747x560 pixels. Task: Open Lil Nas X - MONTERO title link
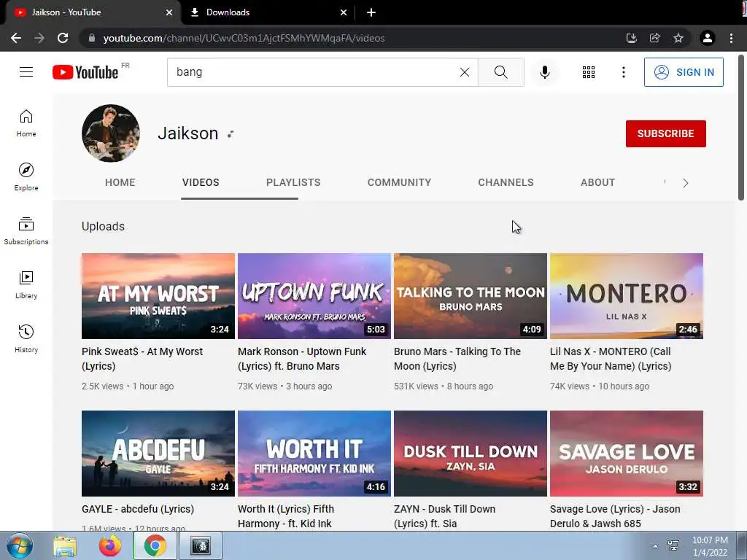pyautogui.click(x=611, y=359)
